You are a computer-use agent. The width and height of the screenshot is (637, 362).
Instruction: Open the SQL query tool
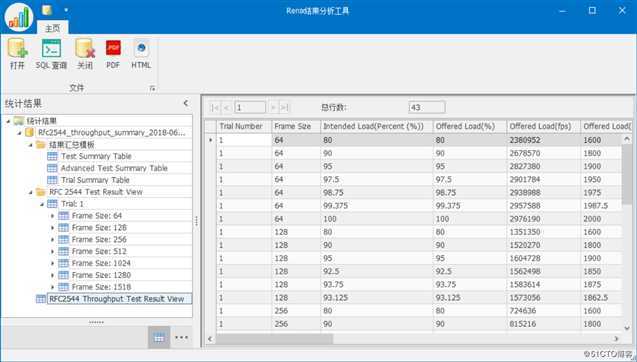pos(51,54)
